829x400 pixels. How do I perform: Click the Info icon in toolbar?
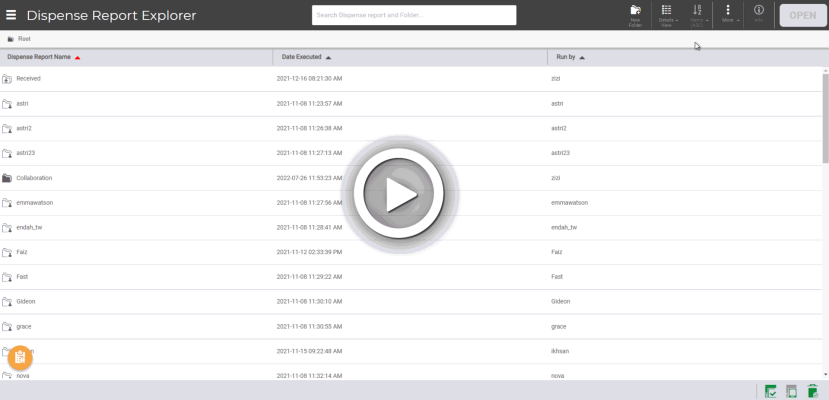point(758,14)
